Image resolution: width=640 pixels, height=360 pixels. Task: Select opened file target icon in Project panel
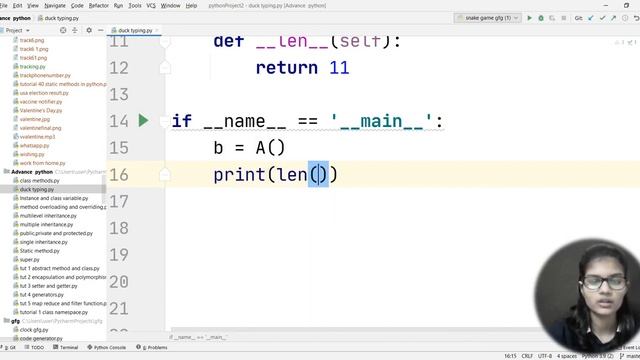(63, 30)
